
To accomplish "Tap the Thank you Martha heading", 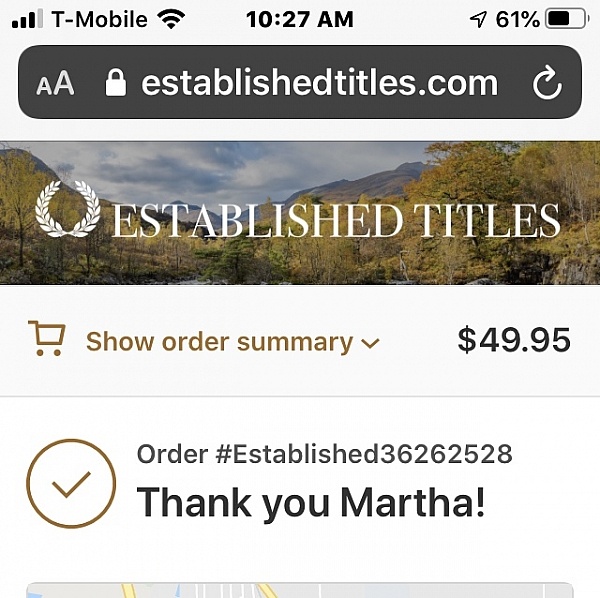I will click(311, 501).
